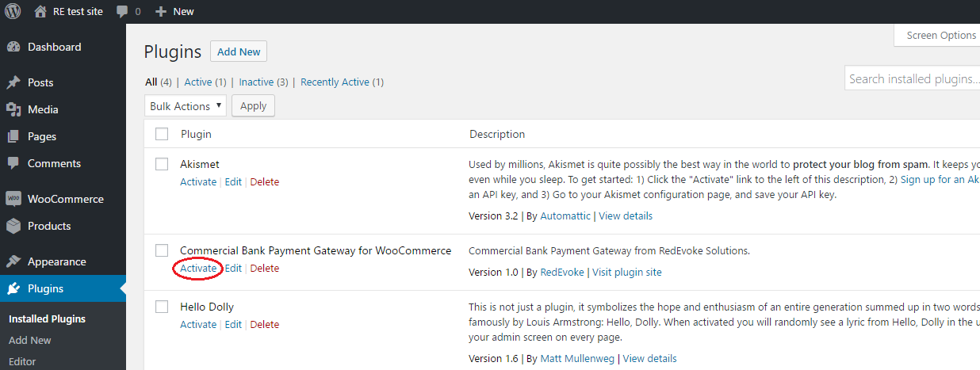
Task: Click the Appearance paintbrush icon
Action: pos(13,261)
